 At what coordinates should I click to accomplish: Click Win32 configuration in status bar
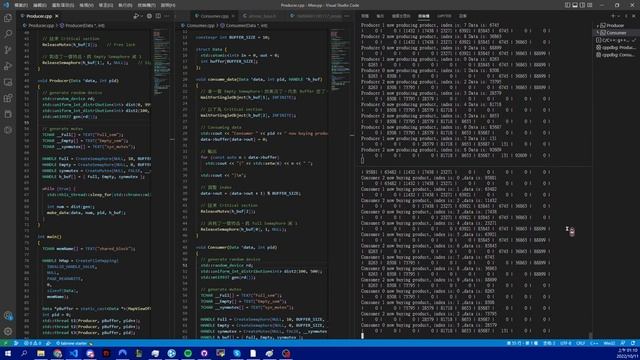[609, 343]
